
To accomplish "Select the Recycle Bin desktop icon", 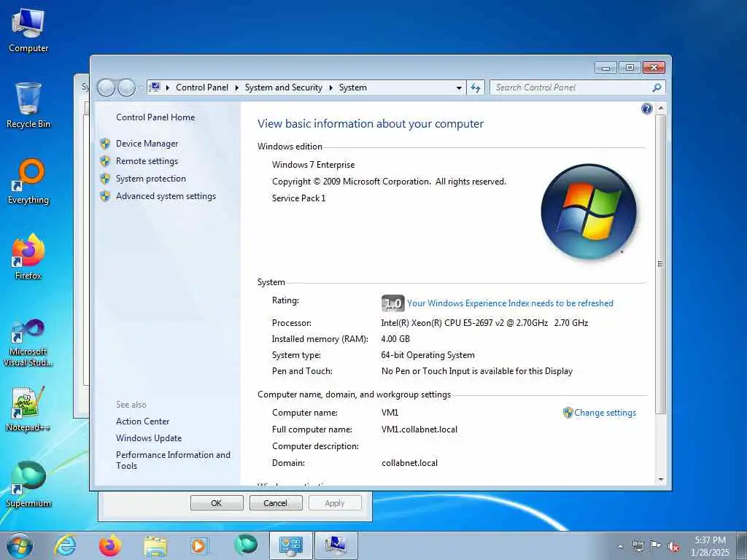I will click(28, 105).
